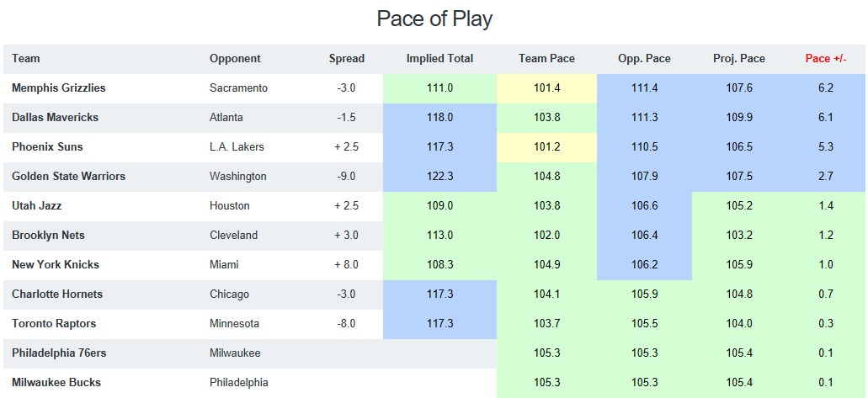Click the Charlotte Hornets team name

(x=57, y=294)
